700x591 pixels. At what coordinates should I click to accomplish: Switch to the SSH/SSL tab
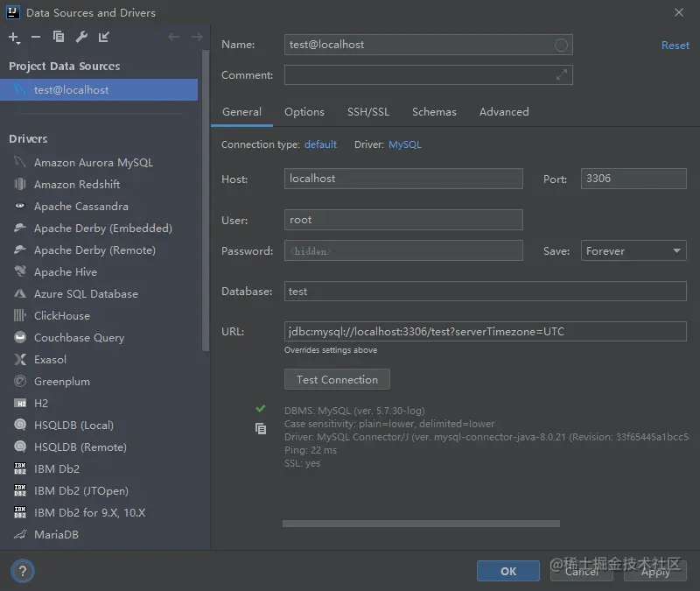(x=368, y=112)
